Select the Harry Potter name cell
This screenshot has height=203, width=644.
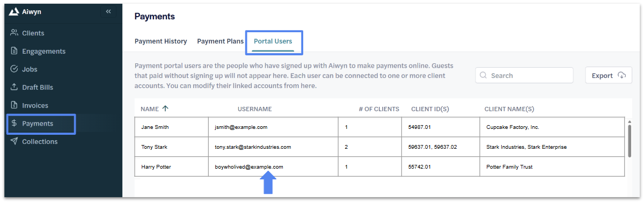pyautogui.click(x=172, y=166)
